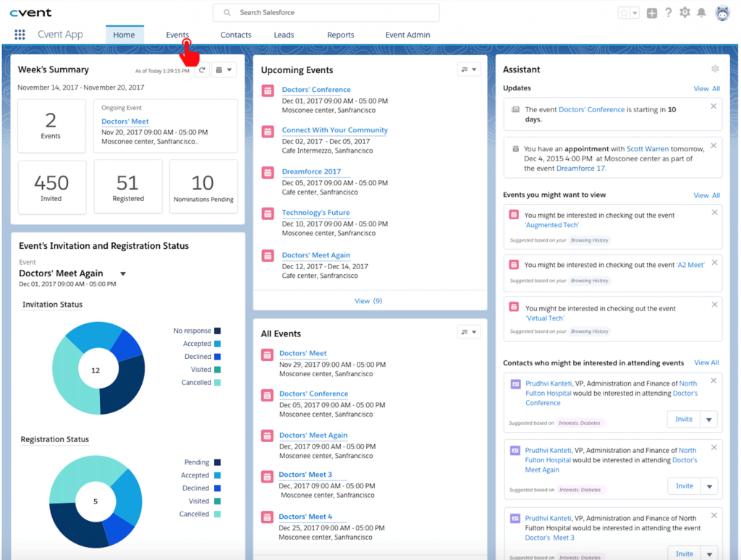Viewport: 741px width, 560px height.
Task: Click the Pending legend swatch in Registration Status
Action: tap(217, 462)
